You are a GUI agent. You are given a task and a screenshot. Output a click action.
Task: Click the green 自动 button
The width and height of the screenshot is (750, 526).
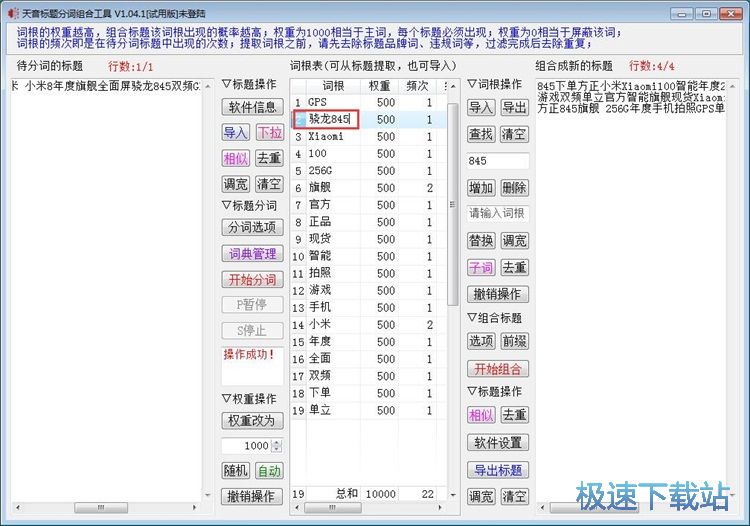point(269,471)
